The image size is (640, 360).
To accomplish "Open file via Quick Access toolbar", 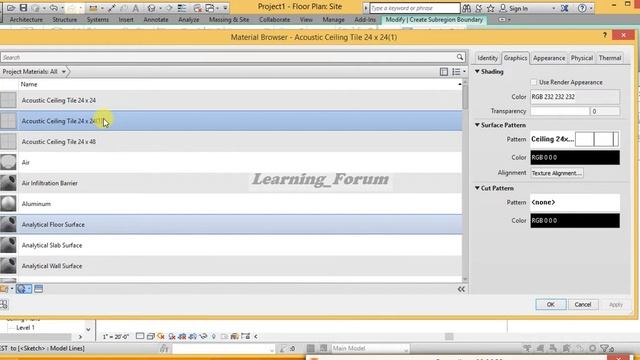I will click(11, 8).
